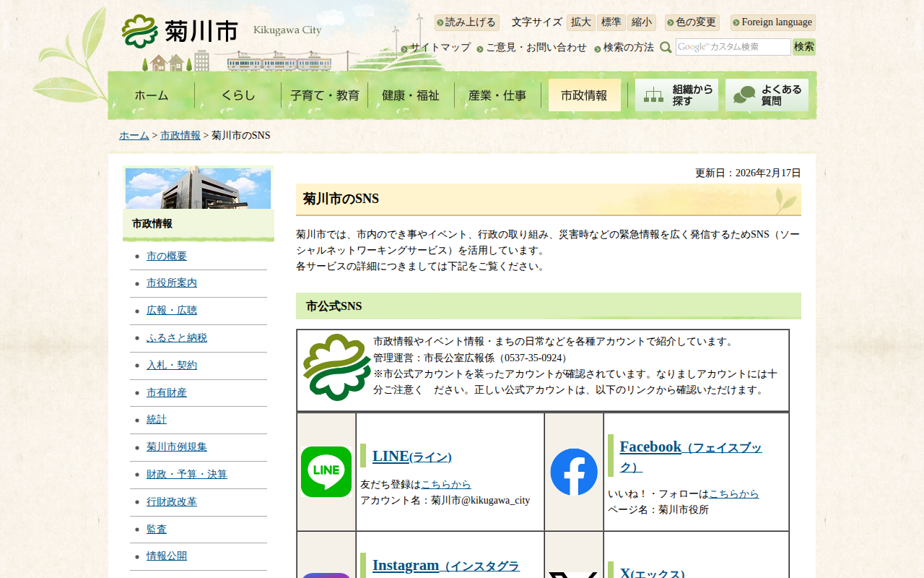
Task: Open the Facebook logo icon
Action: (574, 472)
